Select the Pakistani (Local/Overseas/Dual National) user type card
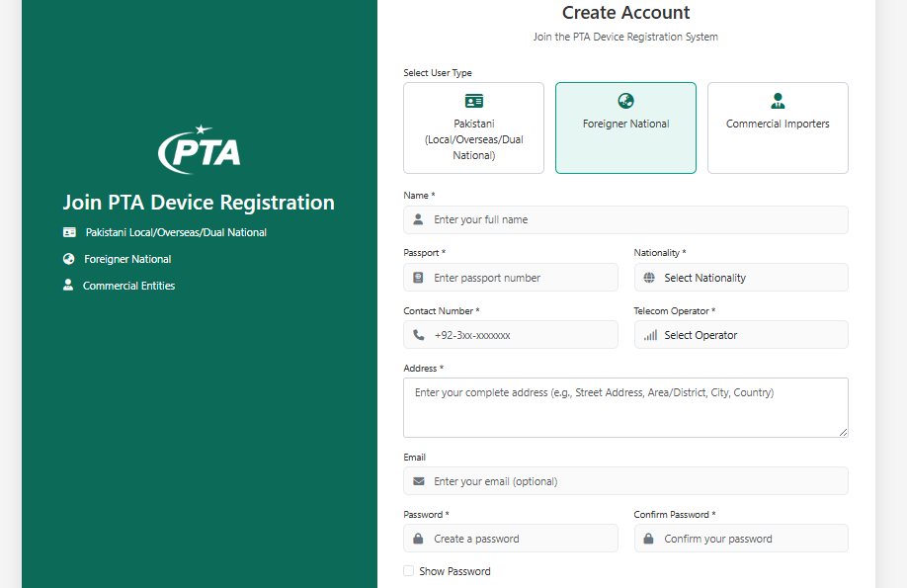The image size is (907, 588). tap(473, 127)
